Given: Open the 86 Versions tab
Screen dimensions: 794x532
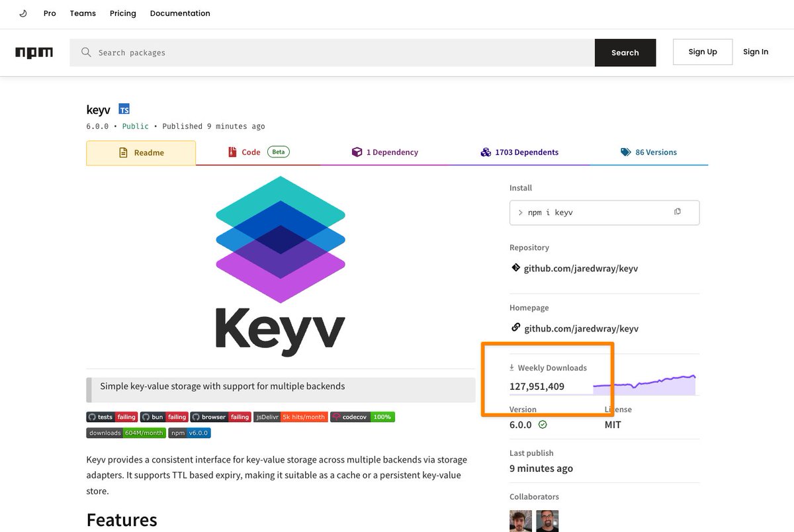Looking at the screenshot, I should click(x=648, y=152).
